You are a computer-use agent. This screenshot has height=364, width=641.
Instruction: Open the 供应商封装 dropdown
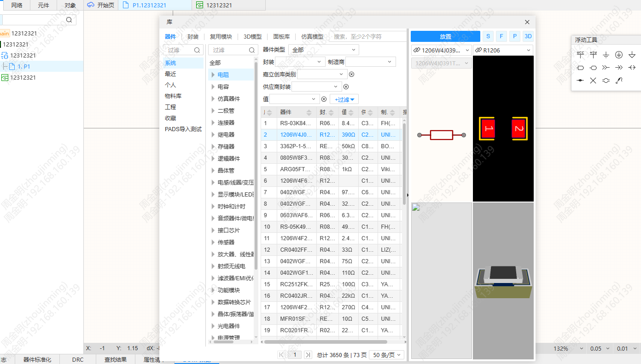(x=317, y=87)
